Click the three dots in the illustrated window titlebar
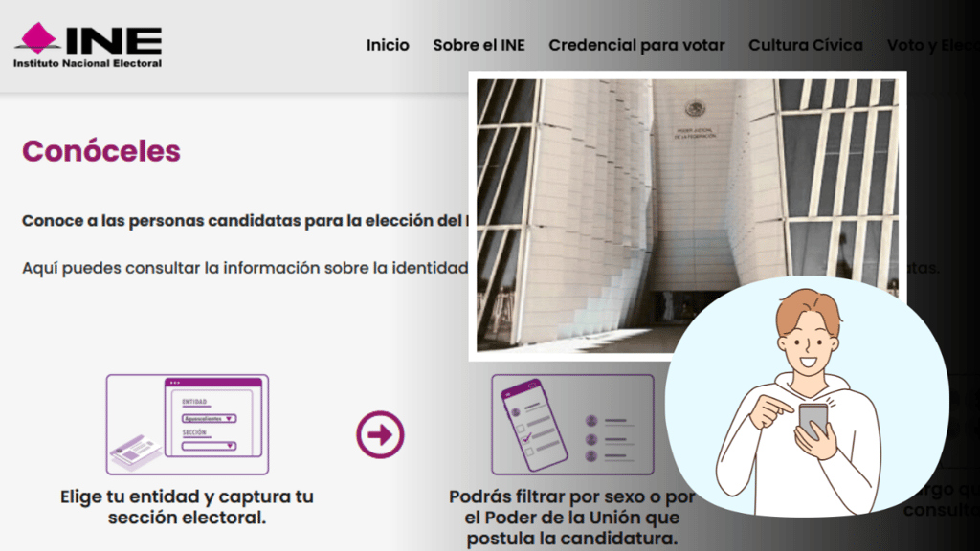 coord(175,383)
